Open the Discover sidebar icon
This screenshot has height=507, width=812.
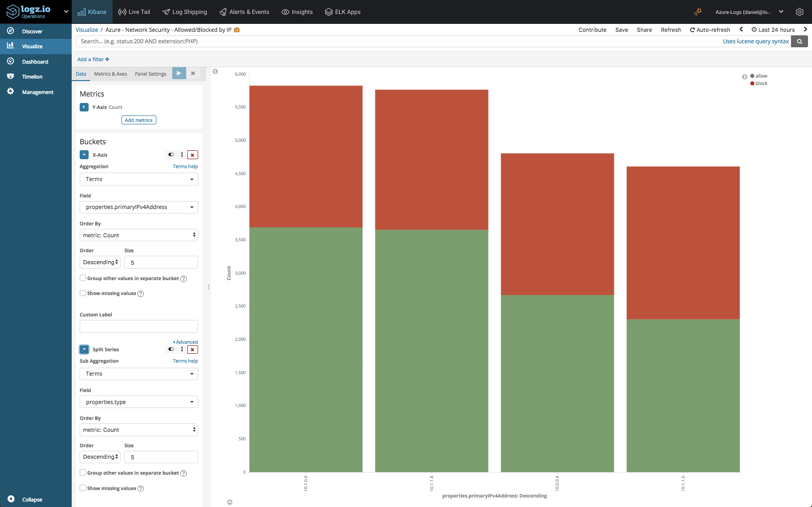point(10,31)
